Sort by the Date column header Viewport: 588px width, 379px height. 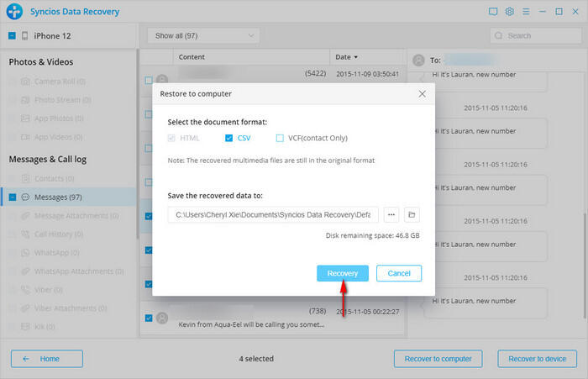(344, 57)
